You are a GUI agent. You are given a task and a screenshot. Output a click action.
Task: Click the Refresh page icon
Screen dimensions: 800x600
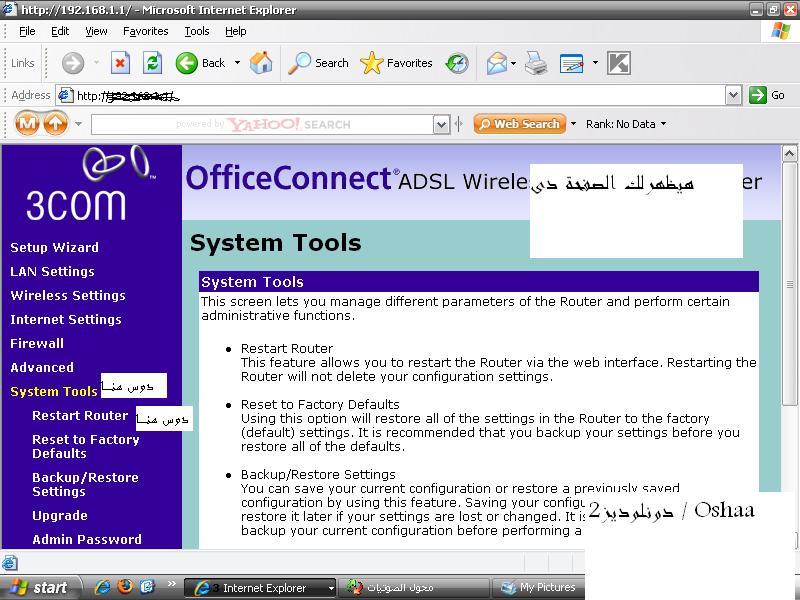coord(152,63)
